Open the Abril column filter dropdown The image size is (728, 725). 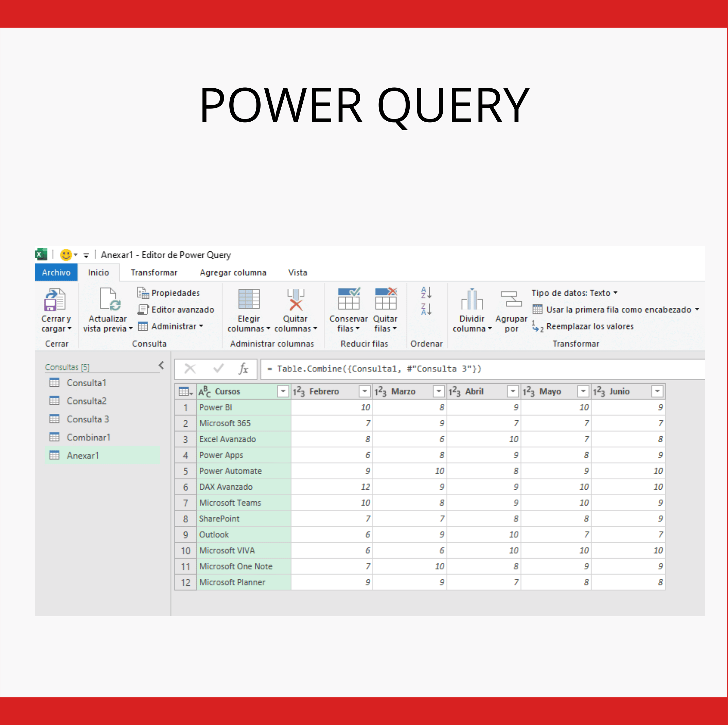point(513,391)
